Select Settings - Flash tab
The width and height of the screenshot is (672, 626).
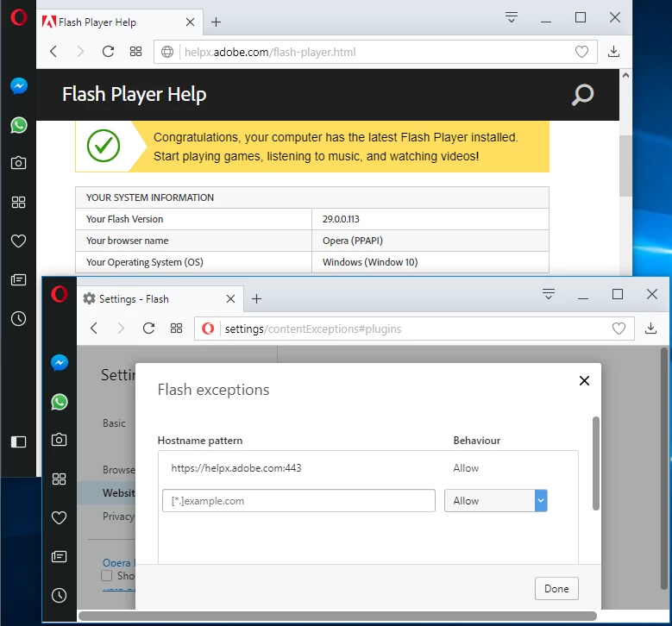(159, 298)
